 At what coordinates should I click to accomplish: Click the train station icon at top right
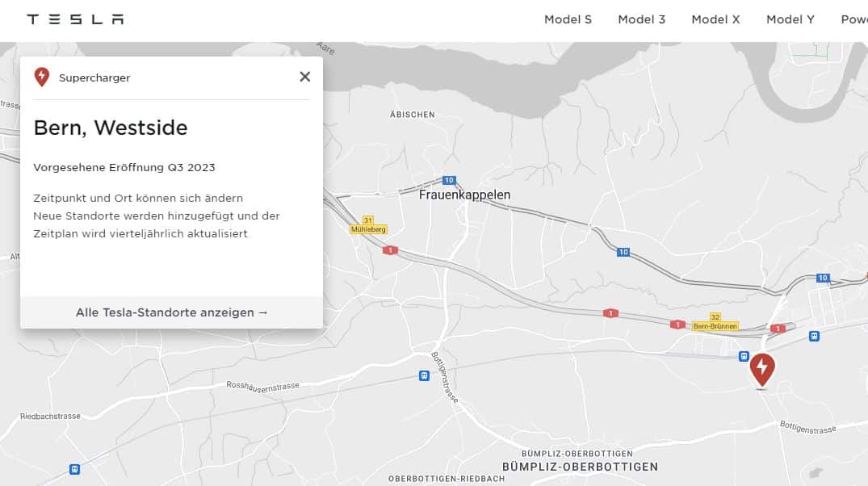click(814, 337)
